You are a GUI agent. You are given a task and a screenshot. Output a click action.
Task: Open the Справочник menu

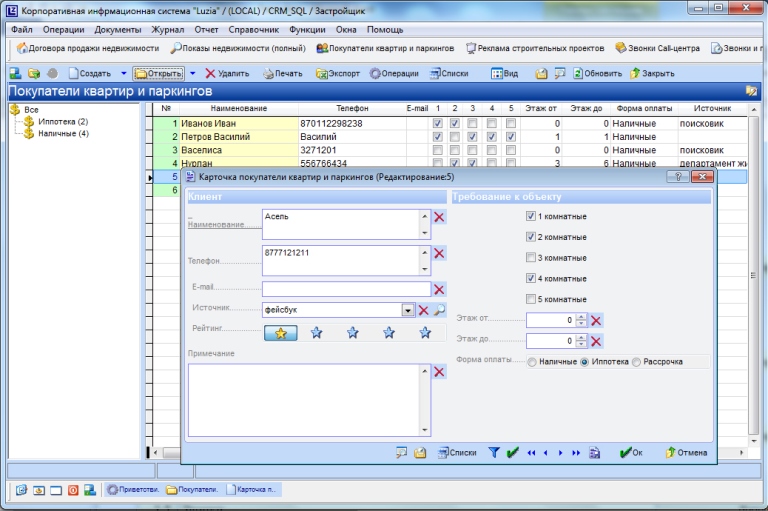click(253, 29)
